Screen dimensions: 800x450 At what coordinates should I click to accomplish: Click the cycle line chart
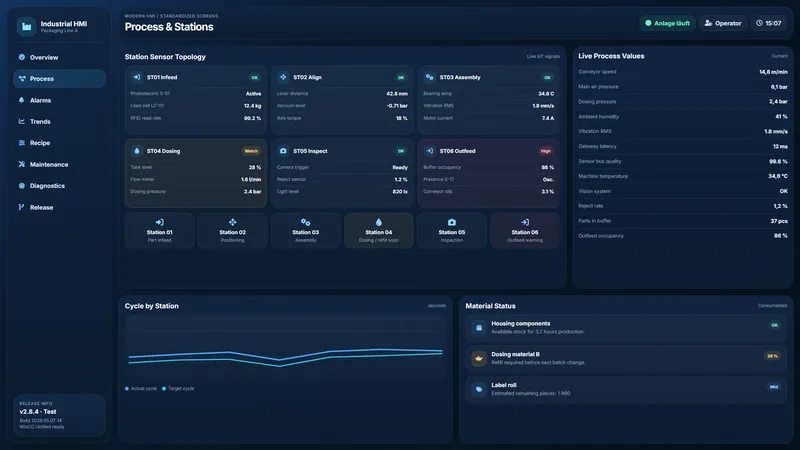pyautogui.click(x=285, y=349)
